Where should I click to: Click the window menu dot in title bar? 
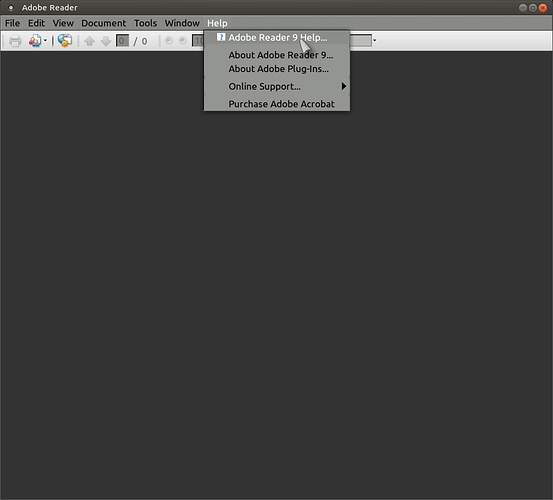(11, 7)
